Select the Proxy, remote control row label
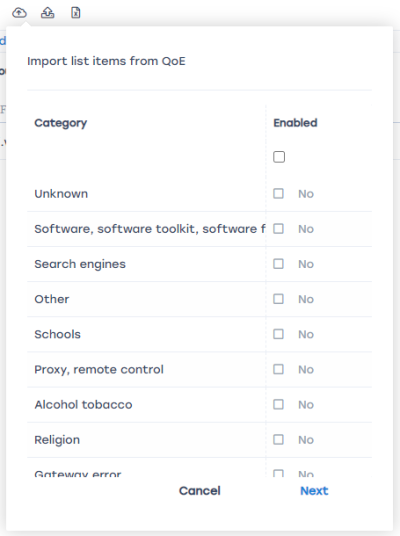Screen dimensions: 400x536 99,370
